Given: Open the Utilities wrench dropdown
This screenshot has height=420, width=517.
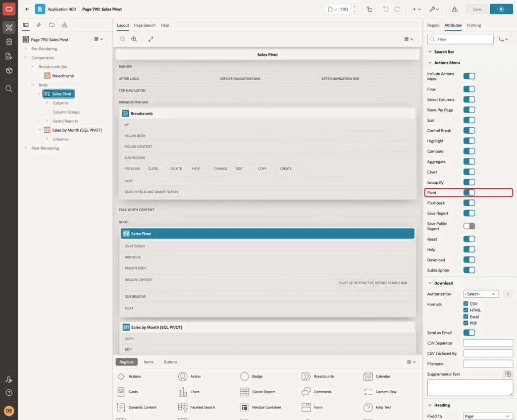Looking at the screenshot, I should click(x=434, y=9).
